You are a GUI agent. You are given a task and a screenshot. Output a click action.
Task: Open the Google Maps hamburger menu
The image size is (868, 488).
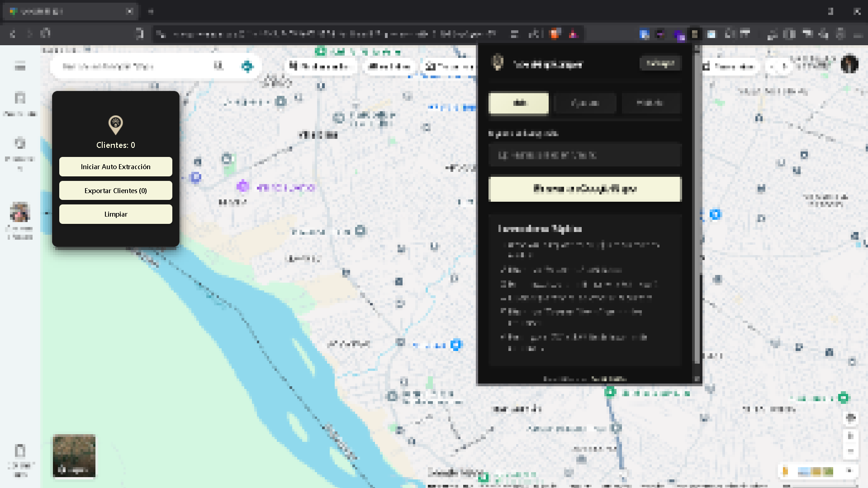click(20, 66)
